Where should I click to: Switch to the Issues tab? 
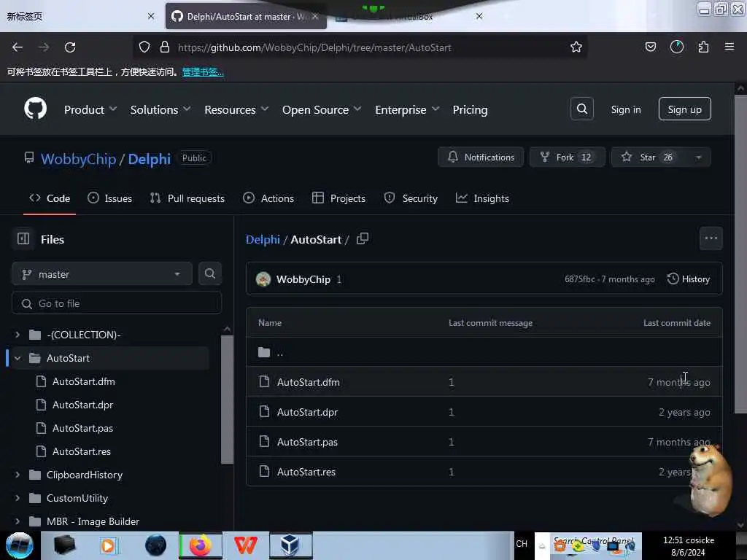coord(109,198)
